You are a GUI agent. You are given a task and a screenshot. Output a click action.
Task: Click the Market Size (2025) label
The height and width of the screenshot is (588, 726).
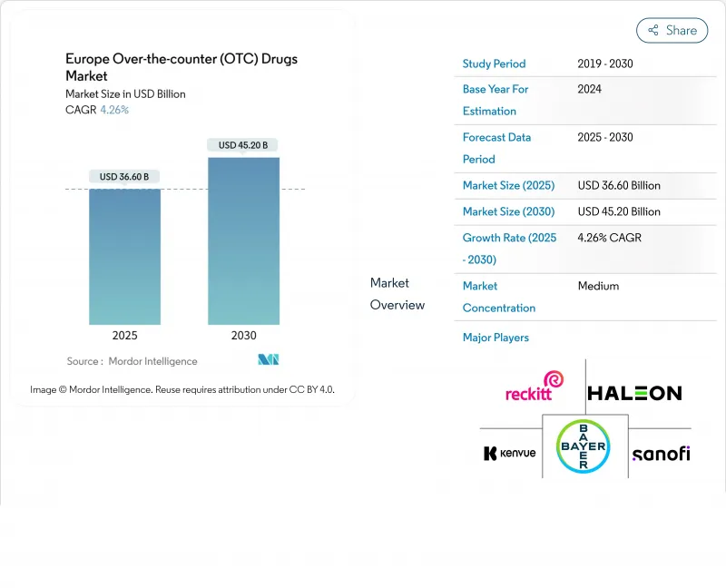pyautogui.click(x=508, y=185)
